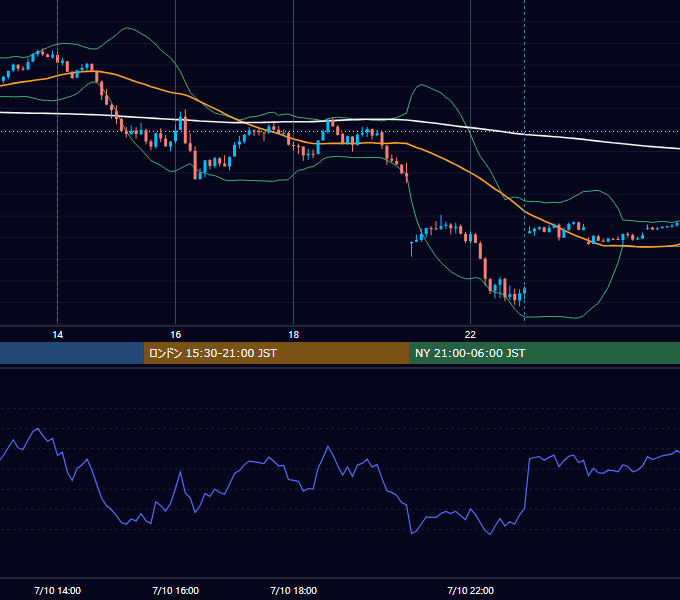Click the London session bar 15:30-21:00 JST
This screenshot has width=680, height=600.
coord(276,353)
